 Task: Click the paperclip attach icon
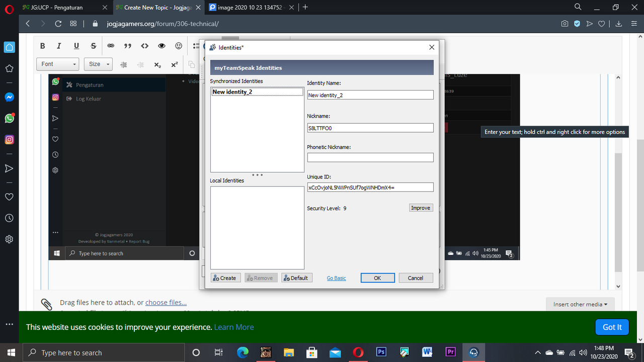coord(46,304)
